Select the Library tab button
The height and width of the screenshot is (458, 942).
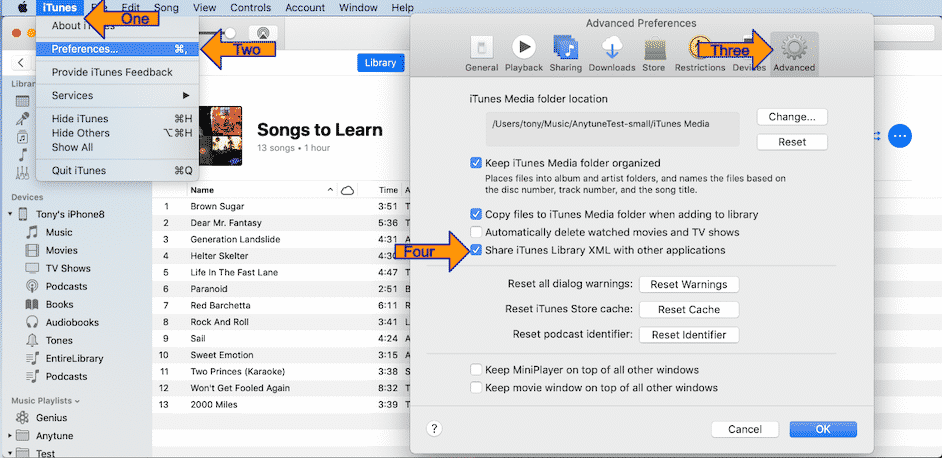pos(380,63)
